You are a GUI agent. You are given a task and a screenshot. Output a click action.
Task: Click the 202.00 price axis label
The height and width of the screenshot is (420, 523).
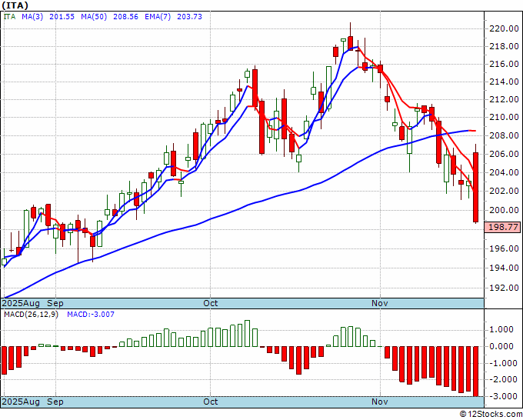tap(504, 191)
